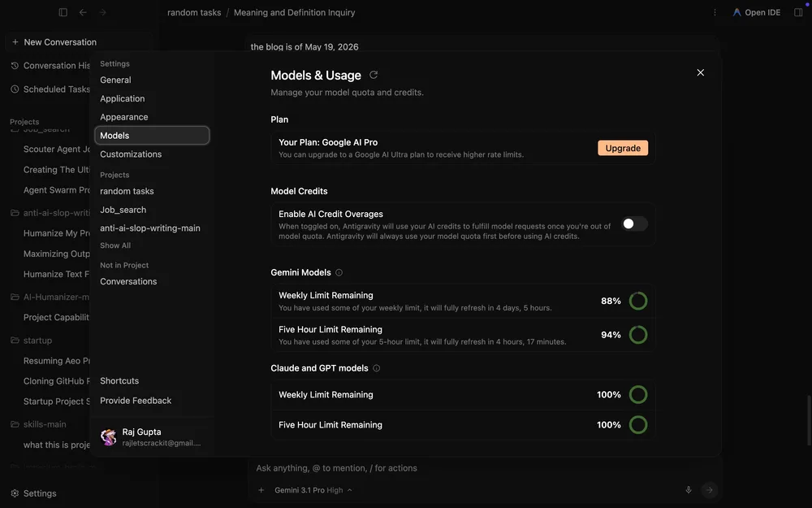Open Appearance settings section

tap(152, 117)
